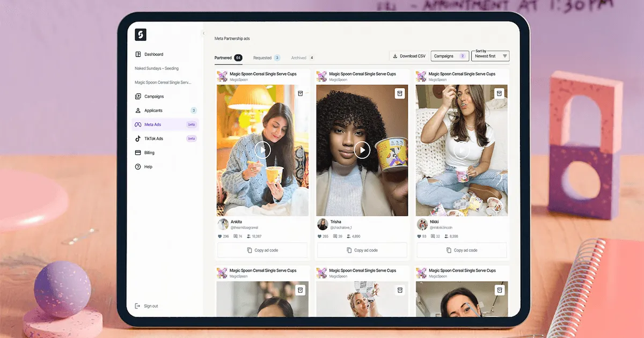Click Ankita's profile avatar
644x338 pixels.
point(223,224)
